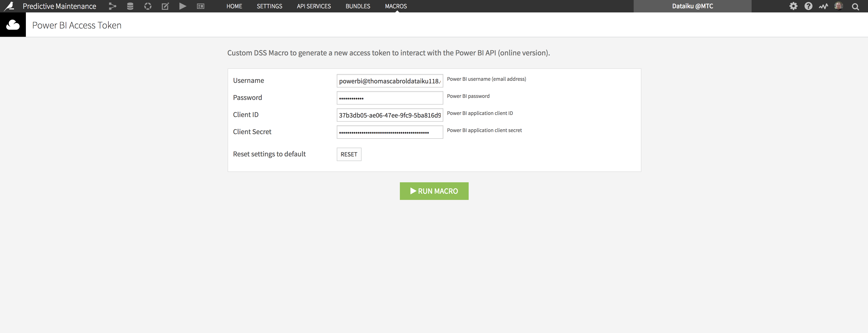Click the search magnifier icon
The image size is (868, 333).
[x=855, y=6]
